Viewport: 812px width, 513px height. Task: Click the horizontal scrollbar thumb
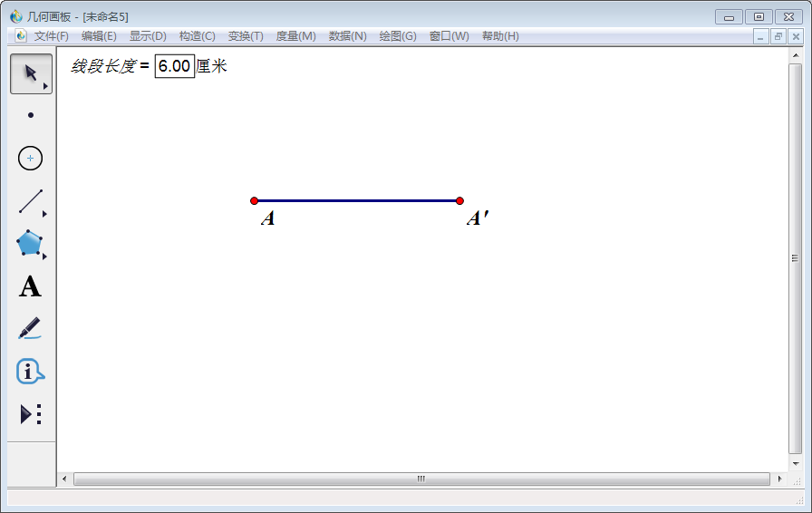pos(421,479)
